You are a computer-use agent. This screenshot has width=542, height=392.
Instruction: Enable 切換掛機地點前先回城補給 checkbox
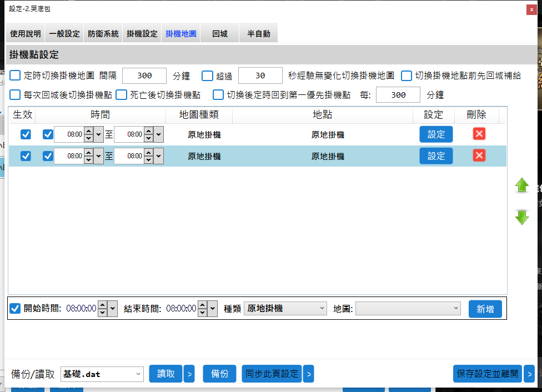(x=406, y=76)
